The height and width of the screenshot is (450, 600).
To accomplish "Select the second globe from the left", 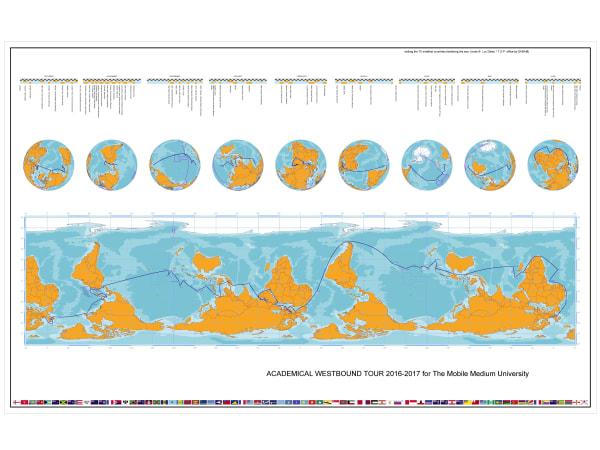I will 112,165.
